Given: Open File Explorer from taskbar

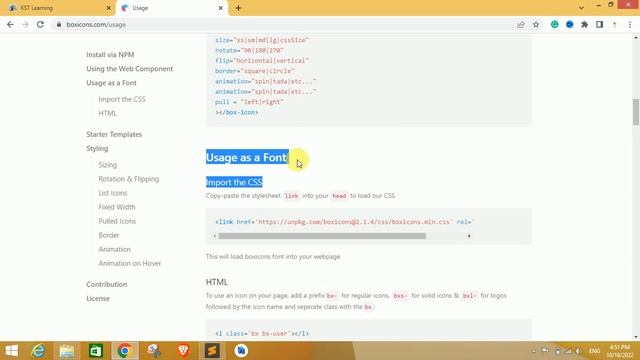Looking at the screenshot, I should [67, 351].
